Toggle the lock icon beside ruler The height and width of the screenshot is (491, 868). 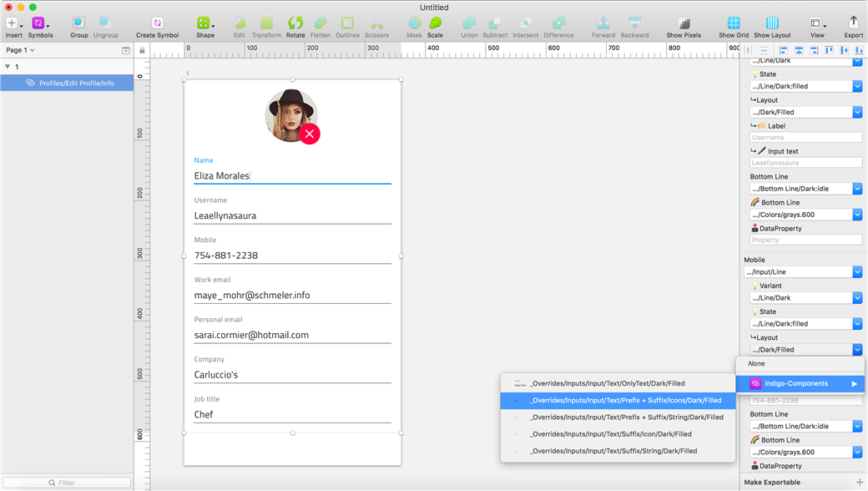142,51
